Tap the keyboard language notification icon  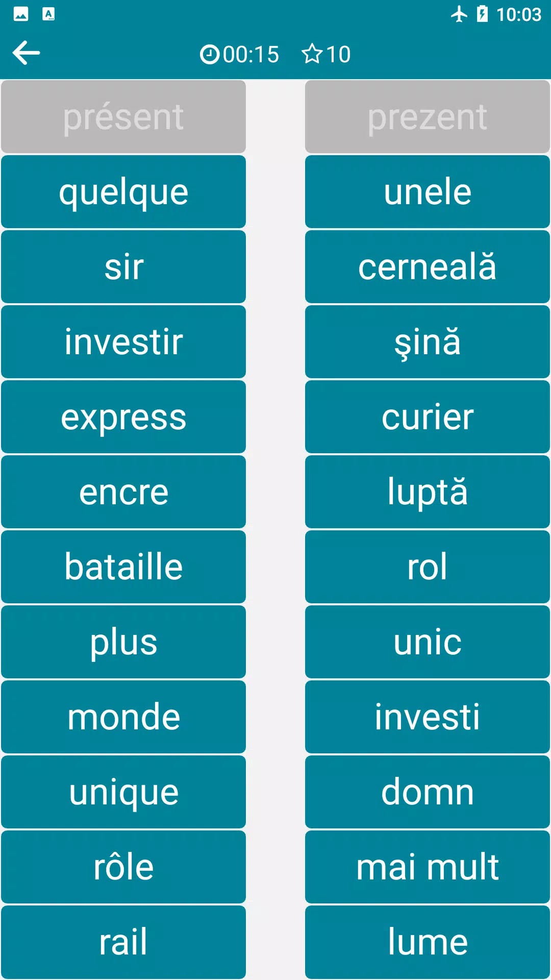(x=48, y=14)
